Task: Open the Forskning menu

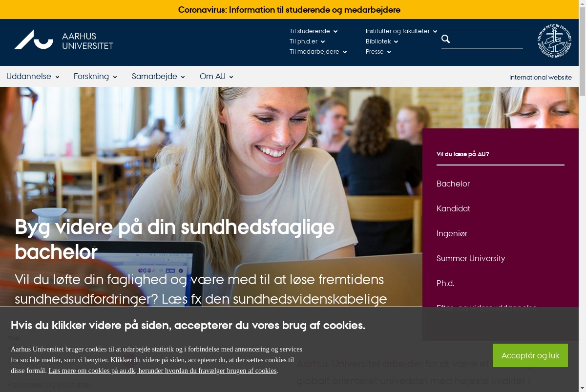Action: click(x=95, y=77)
